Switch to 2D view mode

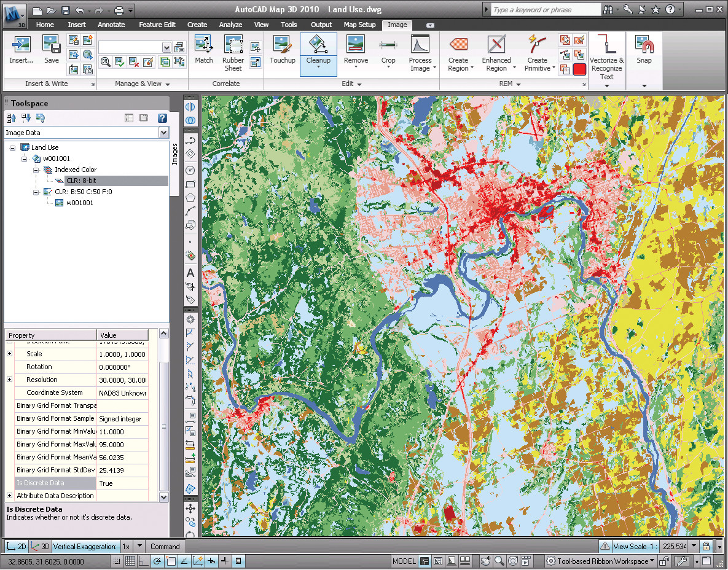(17, 546)
